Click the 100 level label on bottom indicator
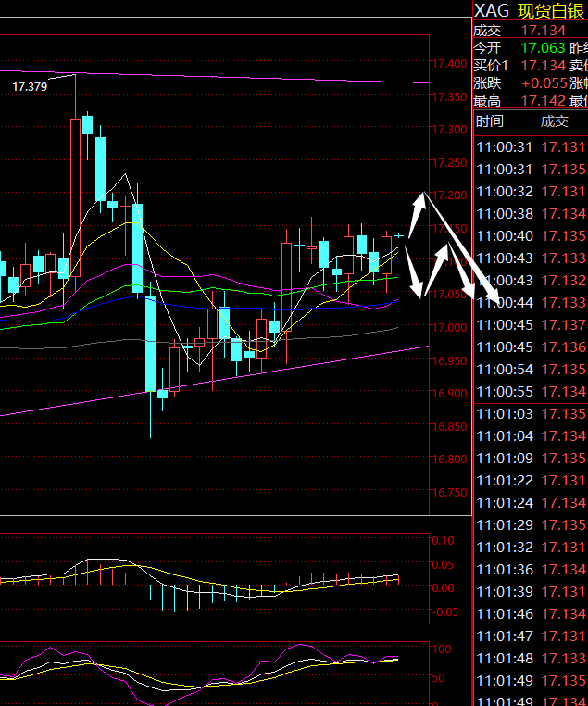Image resolution: width=588 pixels, height=706 pixels. [x=442, y=649]
